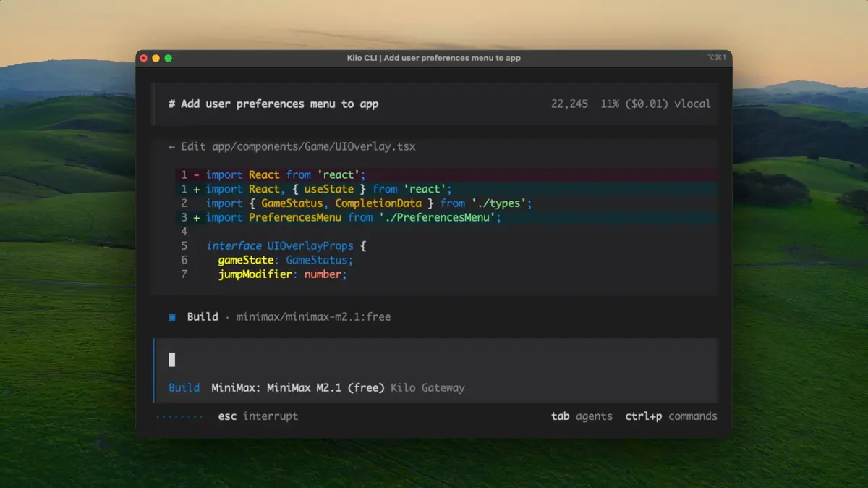
Task: Click the file path app/components/Game/UIOverlay.tsx
Action: (x=313, y=146)
